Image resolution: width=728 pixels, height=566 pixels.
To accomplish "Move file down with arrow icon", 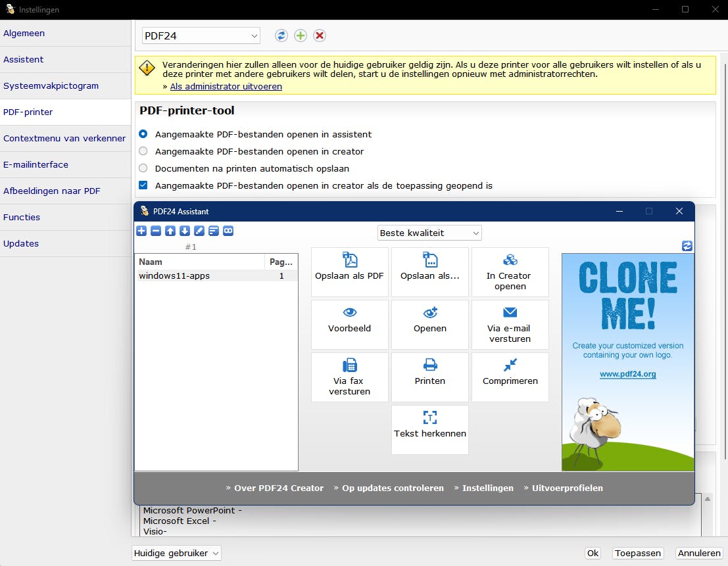I will coord(185,231).
